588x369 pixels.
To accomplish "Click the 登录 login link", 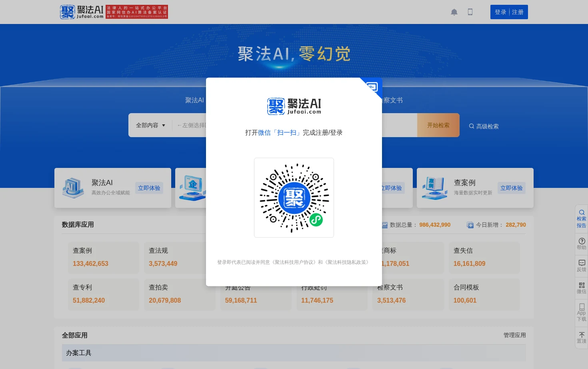I will [x=500, y=12].
